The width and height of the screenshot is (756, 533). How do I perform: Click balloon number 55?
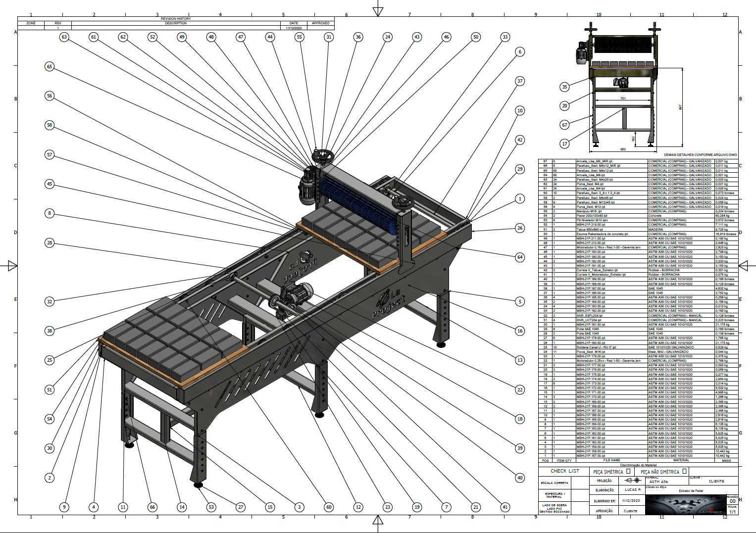tap(300, 37)
